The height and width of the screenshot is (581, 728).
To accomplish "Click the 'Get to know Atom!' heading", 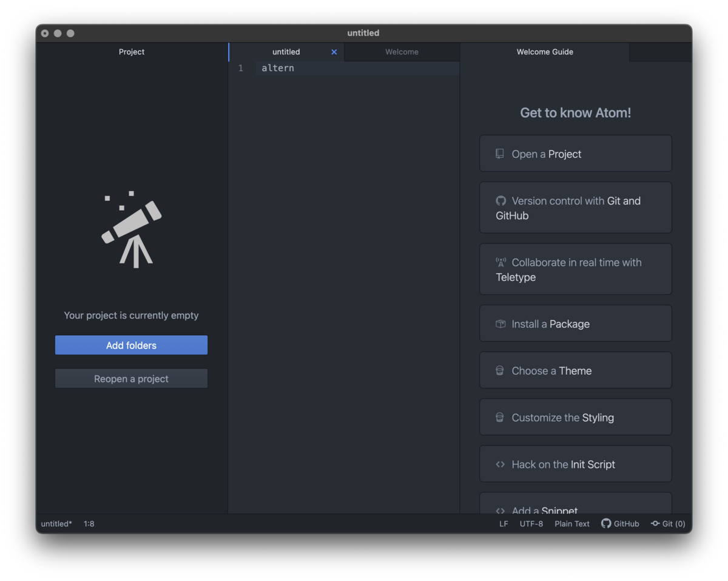I will pyautogui.click(x=576, y=113).
